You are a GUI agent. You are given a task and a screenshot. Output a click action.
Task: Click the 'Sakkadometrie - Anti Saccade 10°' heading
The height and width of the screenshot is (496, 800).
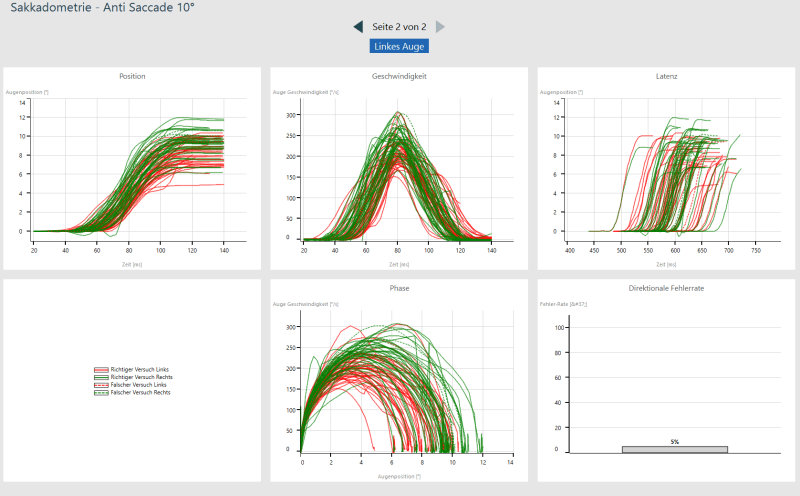[102, 7]
